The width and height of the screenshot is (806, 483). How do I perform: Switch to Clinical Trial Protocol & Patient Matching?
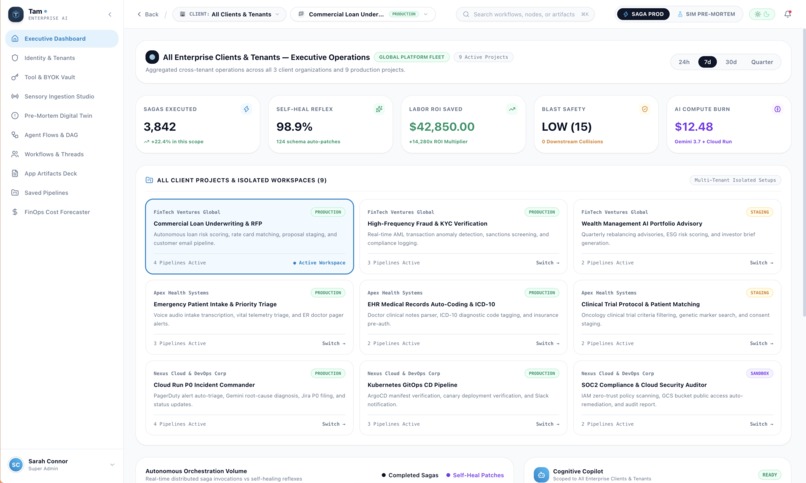[x=761, y=343]
